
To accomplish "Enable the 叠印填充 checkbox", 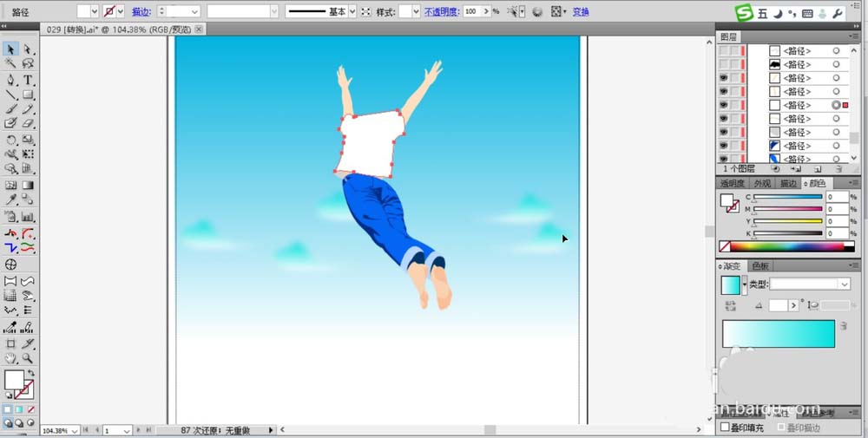I will [725, 428].
